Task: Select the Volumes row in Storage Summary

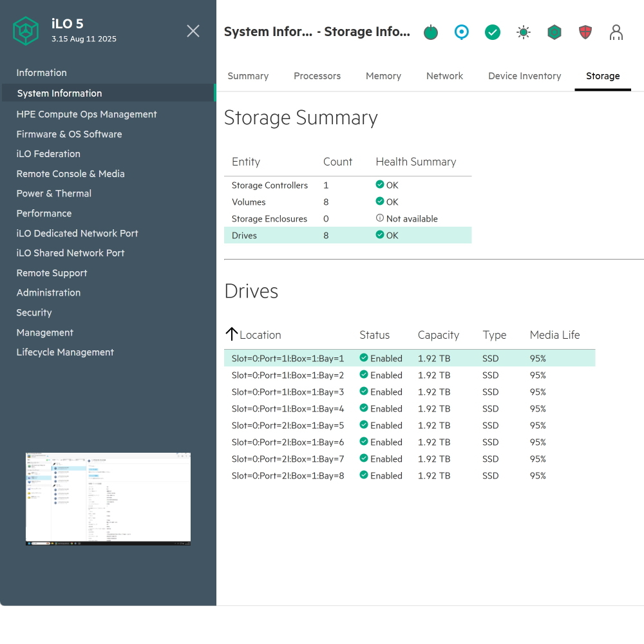Action: (249, 202)
